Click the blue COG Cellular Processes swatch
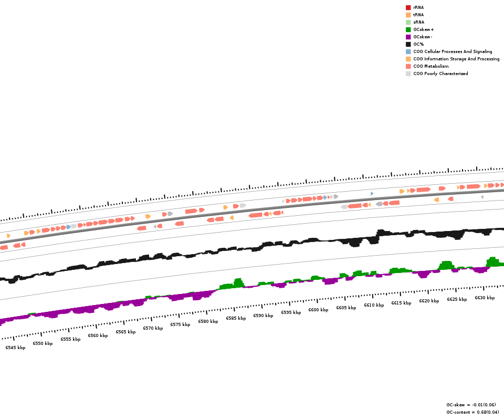This screenshot has width=504, height=420. (408, 51)
